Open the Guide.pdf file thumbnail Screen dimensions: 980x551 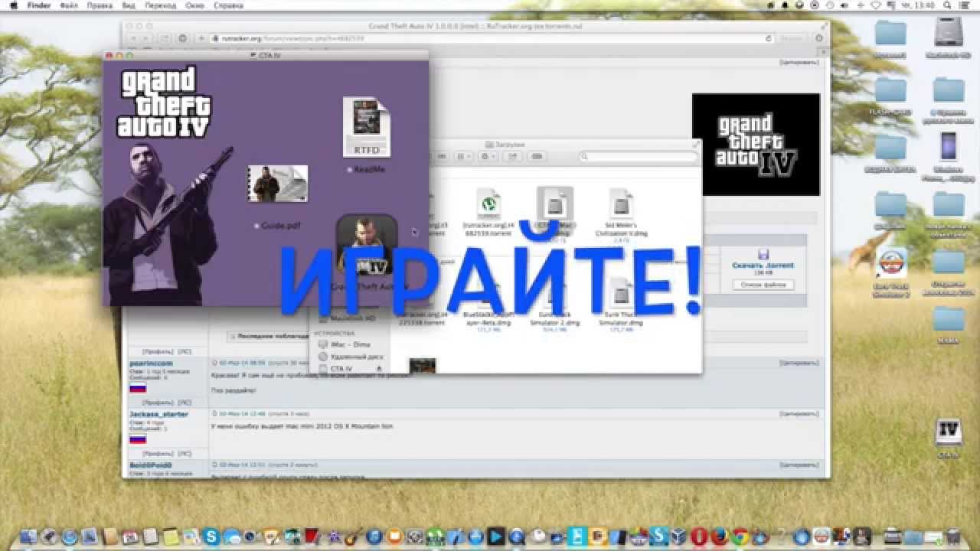pos(277,184)
